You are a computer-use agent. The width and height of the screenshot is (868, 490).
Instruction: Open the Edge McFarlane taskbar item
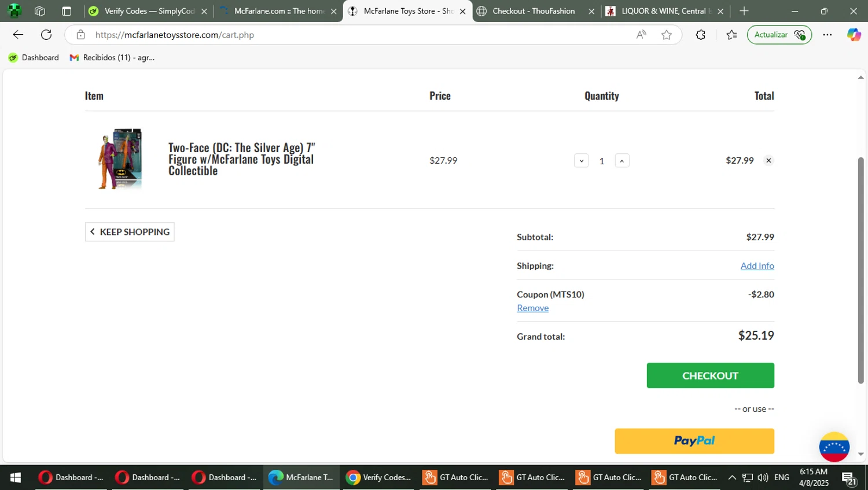[x=301, y=477]
